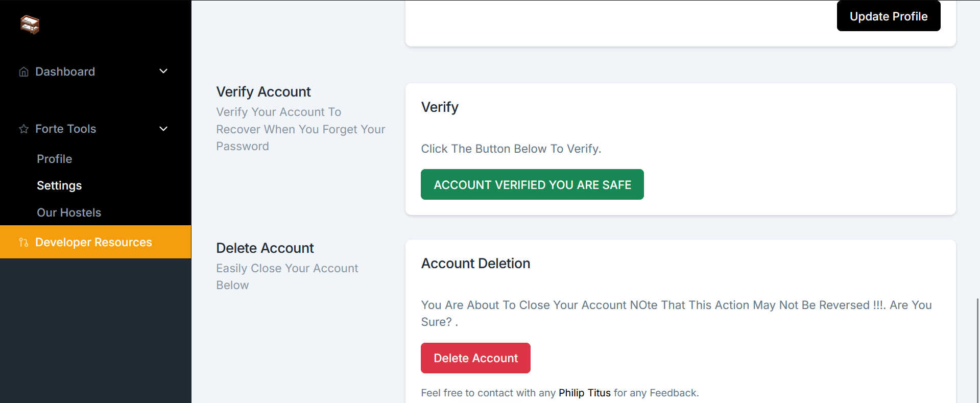Open the Dashboard menu
Image resolution: width=980 pixels, height=403 pixels.
coord(65,72)
